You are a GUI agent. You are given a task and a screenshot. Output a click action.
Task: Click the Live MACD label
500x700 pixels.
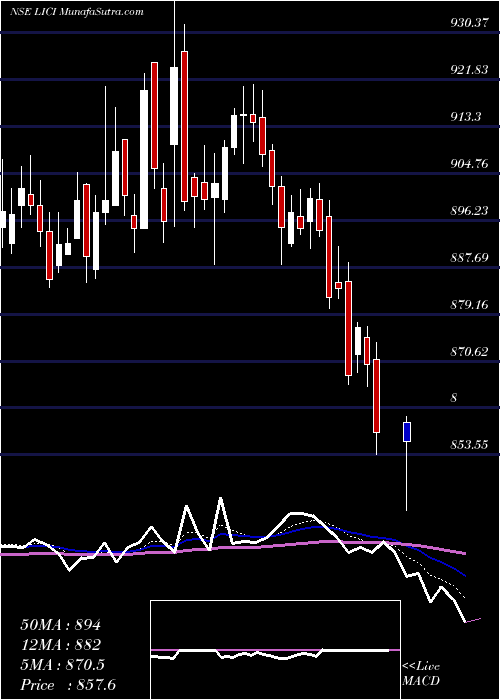click(421, 674)
